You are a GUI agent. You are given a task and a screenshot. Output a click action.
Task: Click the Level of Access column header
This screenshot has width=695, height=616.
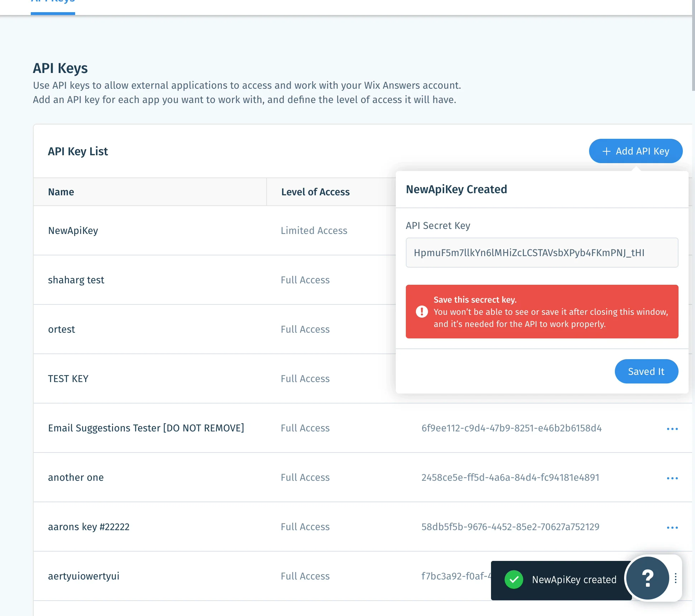[x=315, y=192]
